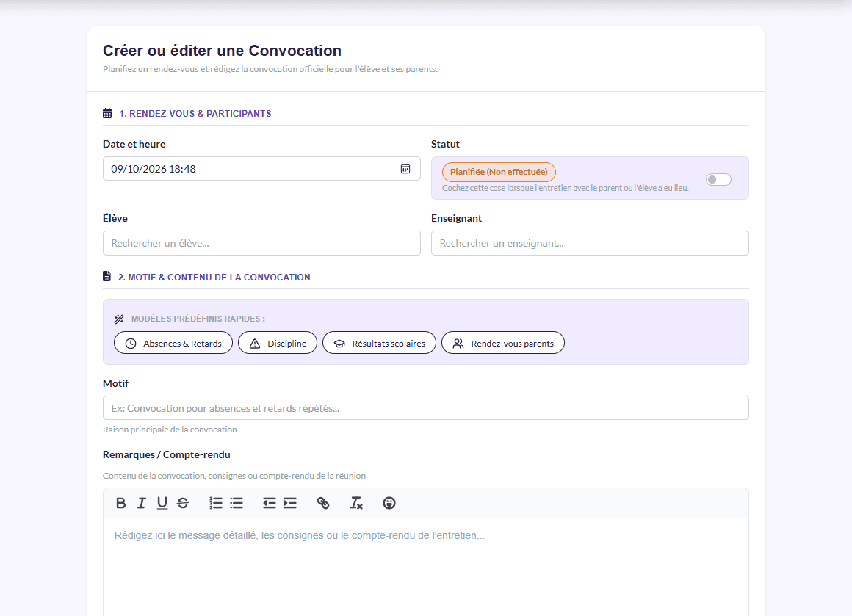Click the calendar icon beside Rendez-vous & Participants
The image size is (852, 616).
(107, 114)
